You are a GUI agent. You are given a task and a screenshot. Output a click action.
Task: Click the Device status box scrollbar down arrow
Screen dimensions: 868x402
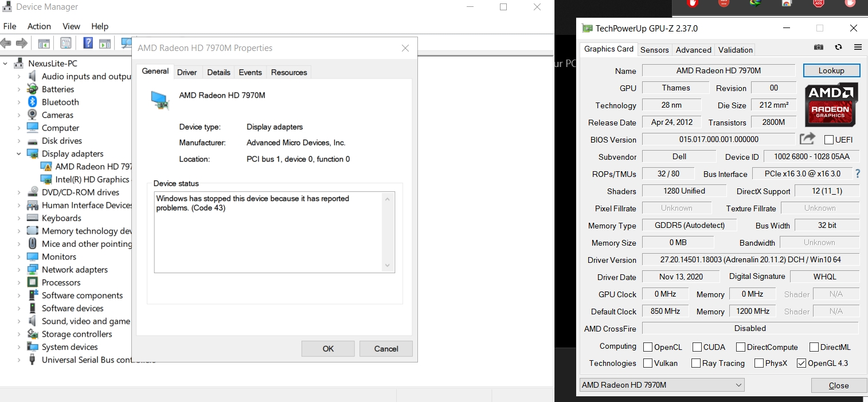tap(388, 266)
